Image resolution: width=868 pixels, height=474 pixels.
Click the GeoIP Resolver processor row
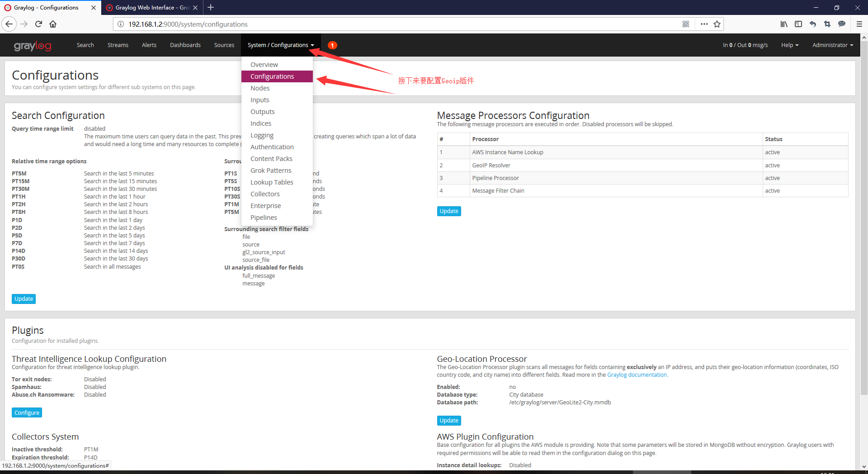642,166
